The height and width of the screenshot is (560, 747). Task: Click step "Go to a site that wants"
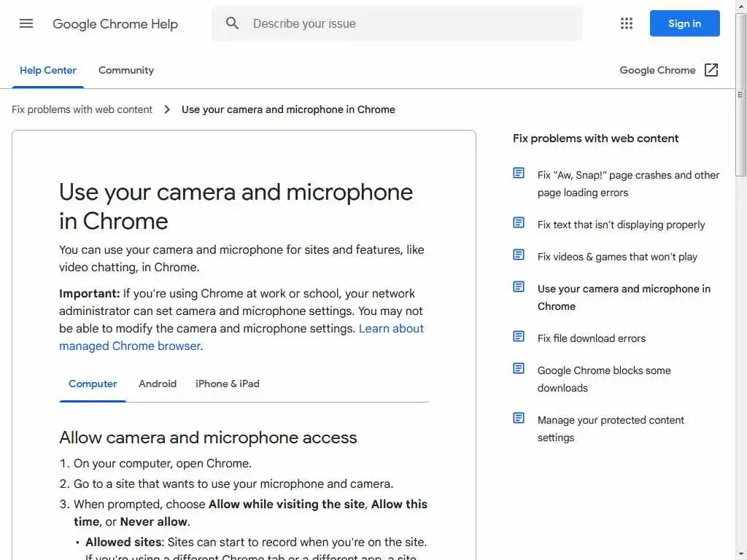(x=233, y=484)
